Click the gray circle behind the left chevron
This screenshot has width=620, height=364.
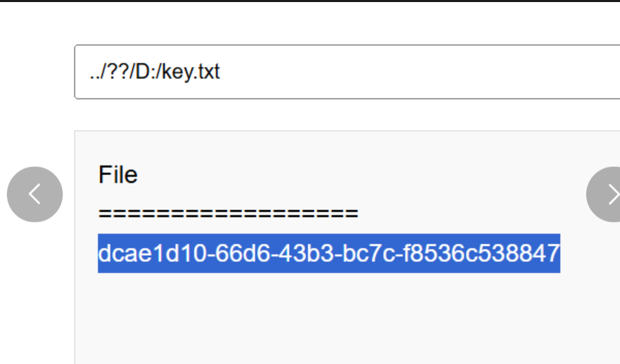pos(34,194)
